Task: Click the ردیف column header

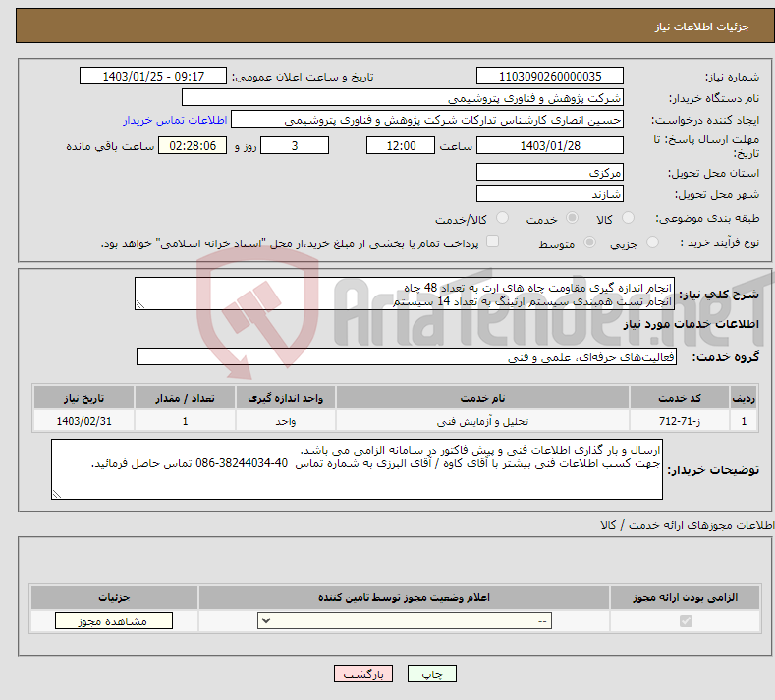Action: (744, 398)
